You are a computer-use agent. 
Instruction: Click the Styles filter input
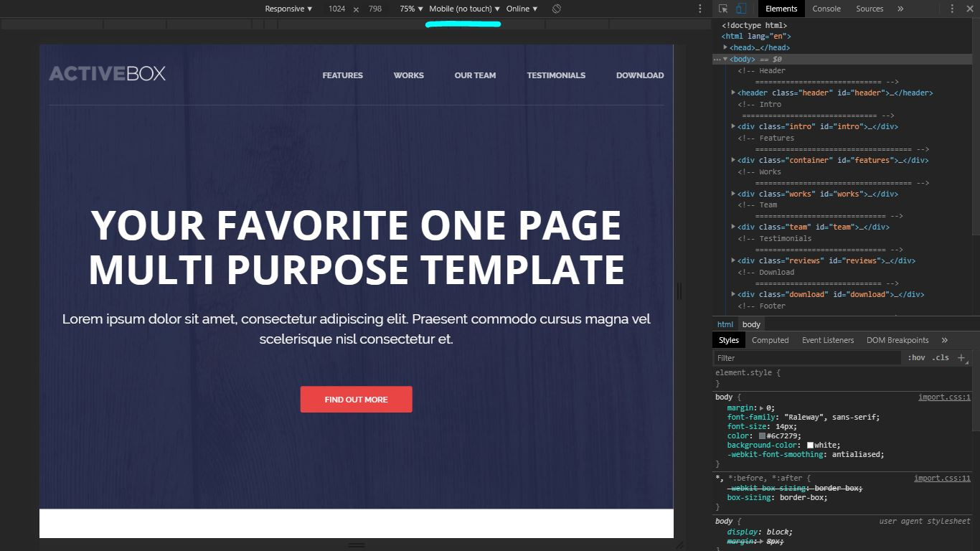coord(807,357)
